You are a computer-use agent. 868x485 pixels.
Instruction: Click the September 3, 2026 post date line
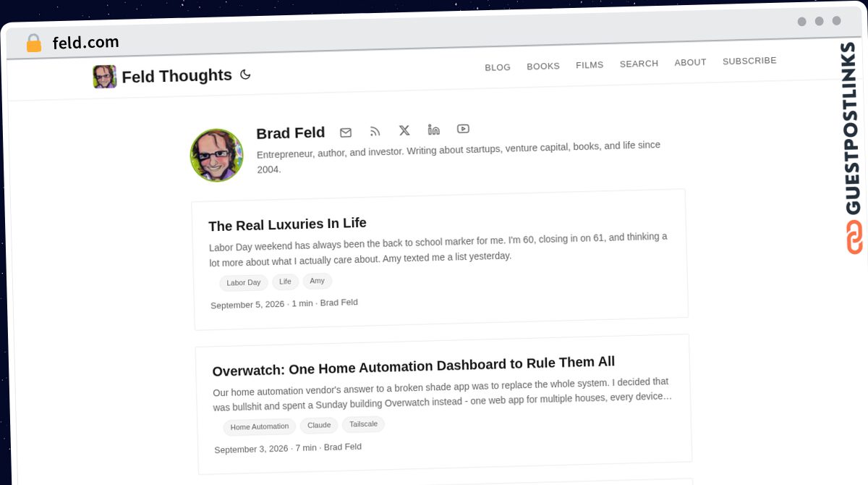(288, 448)
